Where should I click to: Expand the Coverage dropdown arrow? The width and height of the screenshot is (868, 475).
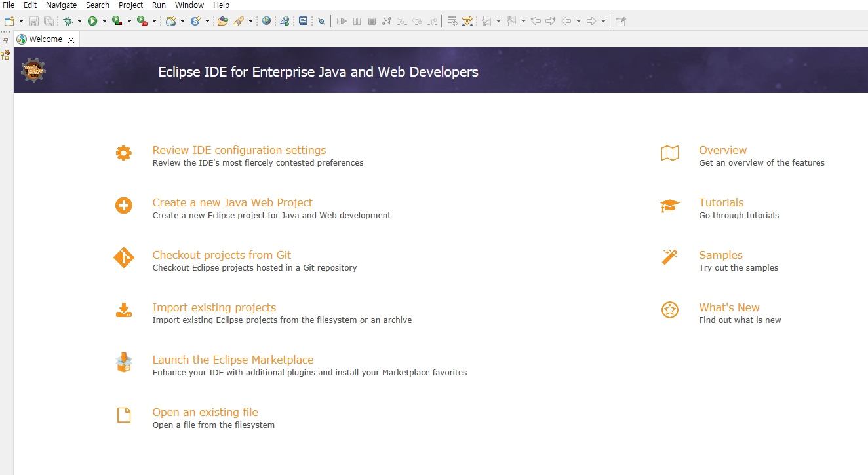click(129, 21)
